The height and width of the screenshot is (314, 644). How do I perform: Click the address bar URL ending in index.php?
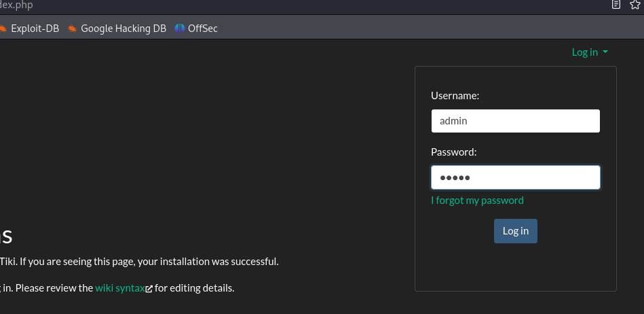(x=16, y=5)
